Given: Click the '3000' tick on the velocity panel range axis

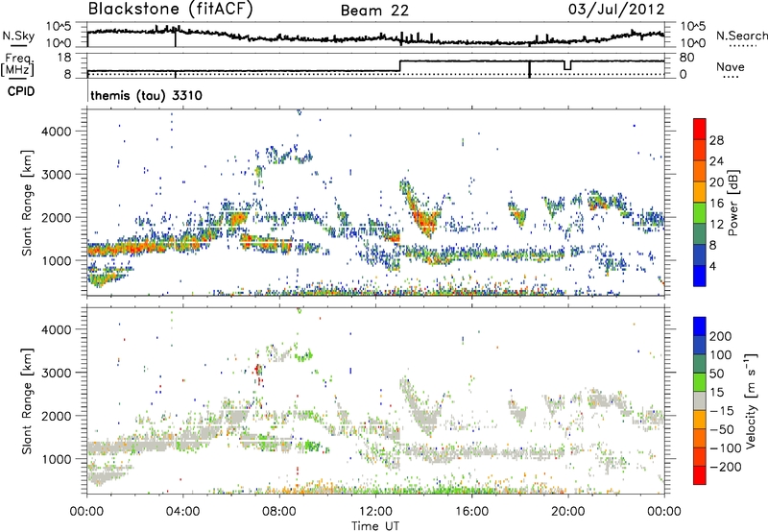Looking at the screenshot, I should (57, 373).
